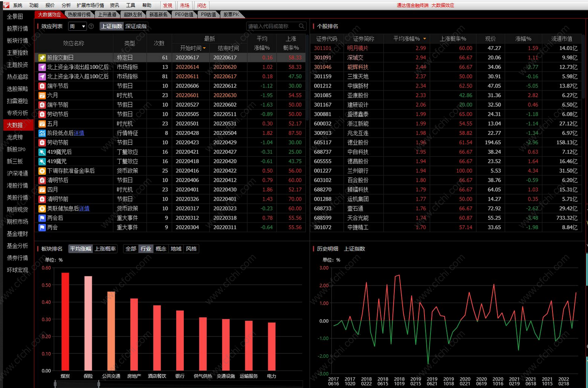Click the 发现 button in top bar

click(168, 6)
